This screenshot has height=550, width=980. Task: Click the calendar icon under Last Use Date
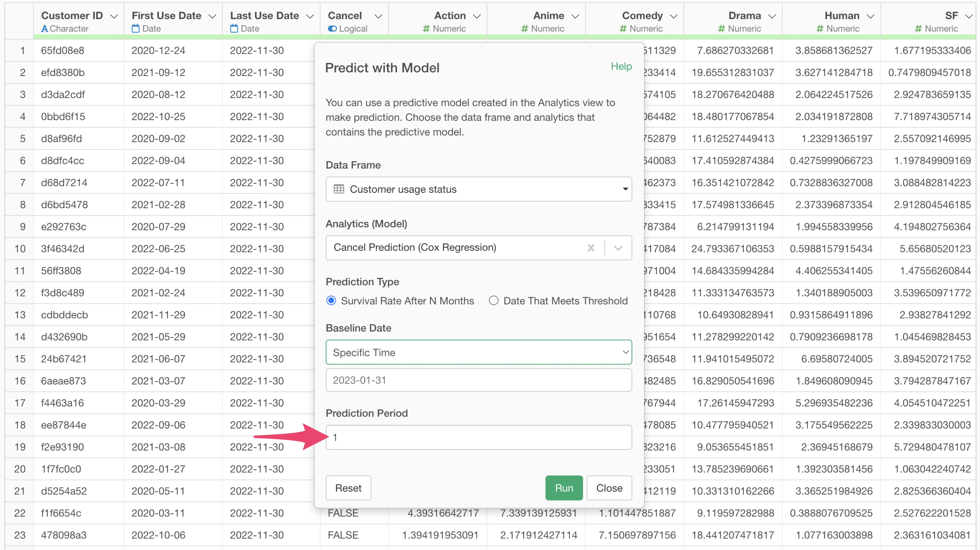(234, 29)
